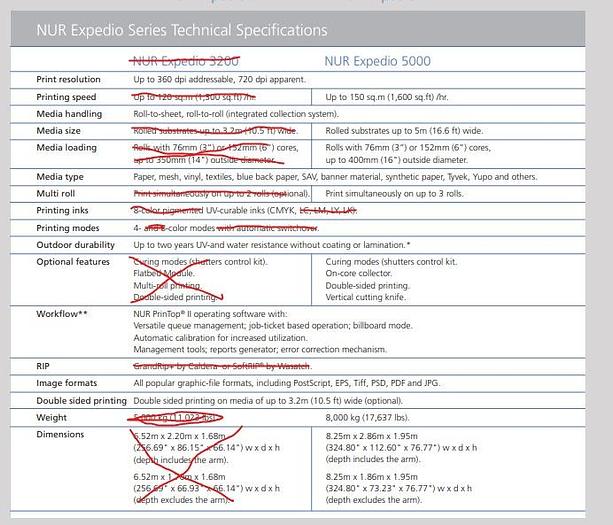Click the NUR Expedio 5000 column header
613x525 pixels.
[377, 61]
